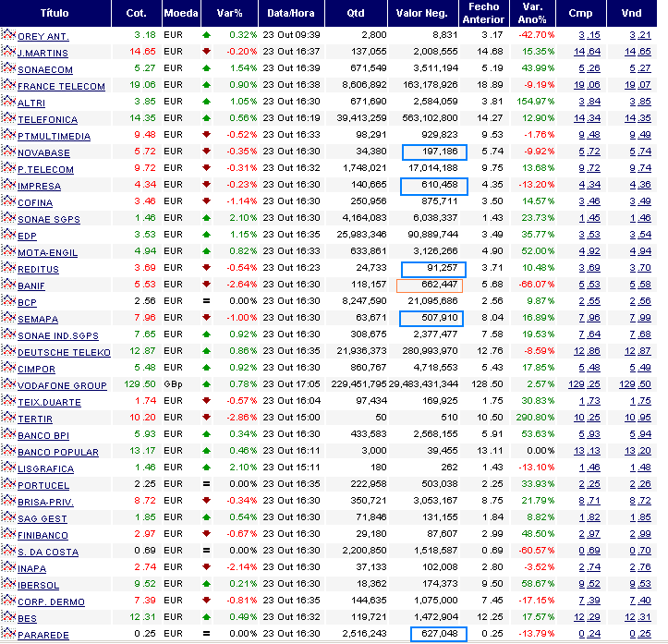
Task: Open the chart icon beside FRANCE TELECOM
Action: click(8, 84)
